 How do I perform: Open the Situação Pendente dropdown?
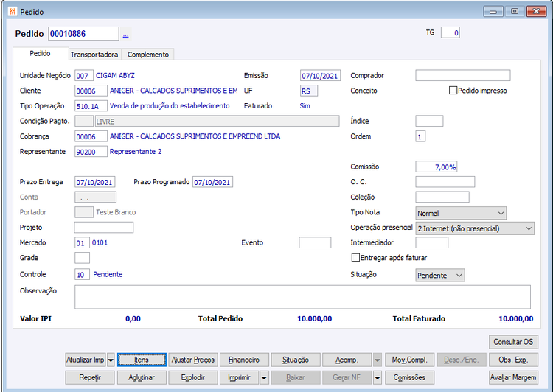click(x=440, y=276)
